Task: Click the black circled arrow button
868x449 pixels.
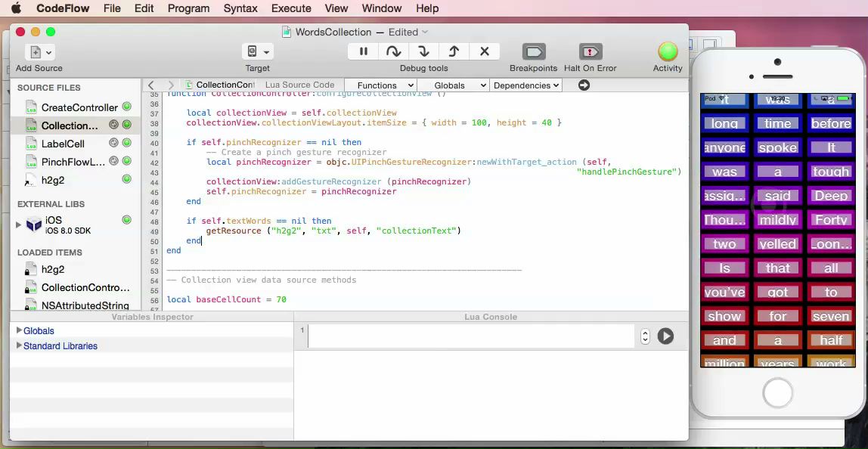Action: [584, 85]
